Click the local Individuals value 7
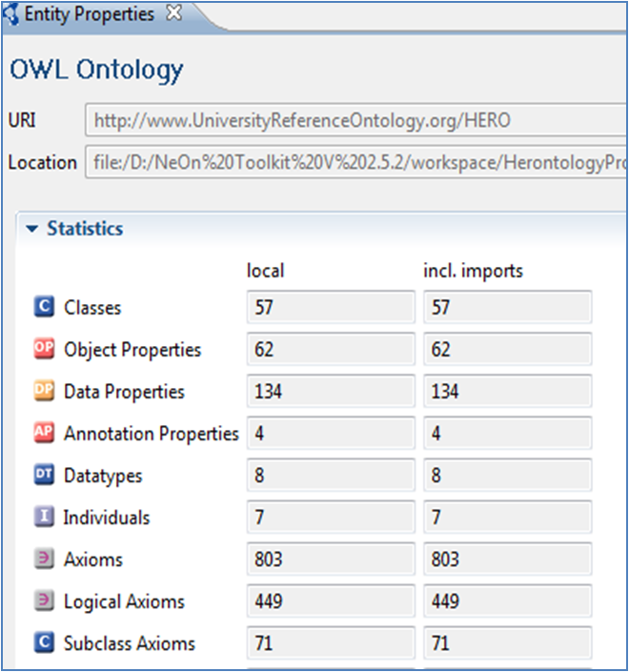Screen dimensions: 629x672 pyautogui.click(x=331, y=517)
